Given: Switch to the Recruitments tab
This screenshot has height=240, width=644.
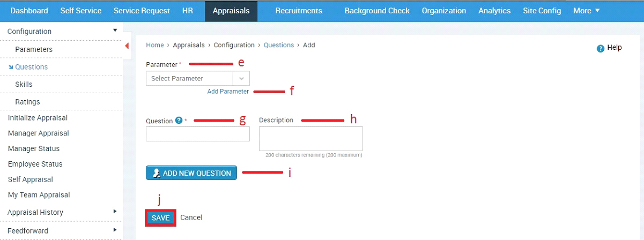Looking at the screenshot, I should point(299,11).
